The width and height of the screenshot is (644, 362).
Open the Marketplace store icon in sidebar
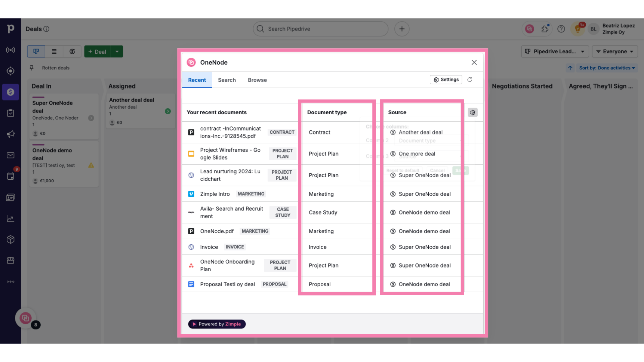(x=10, y=260)
